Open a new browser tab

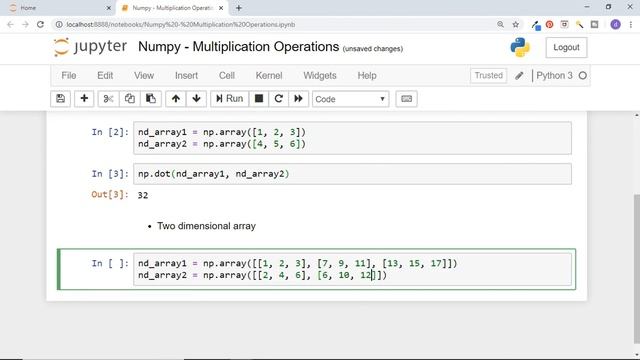point(239,8)
